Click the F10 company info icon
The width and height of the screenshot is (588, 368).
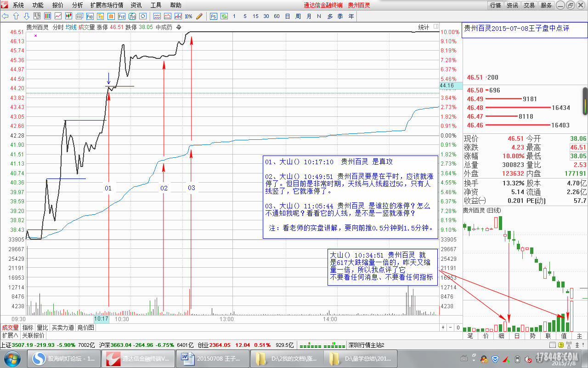pos(90,16)
